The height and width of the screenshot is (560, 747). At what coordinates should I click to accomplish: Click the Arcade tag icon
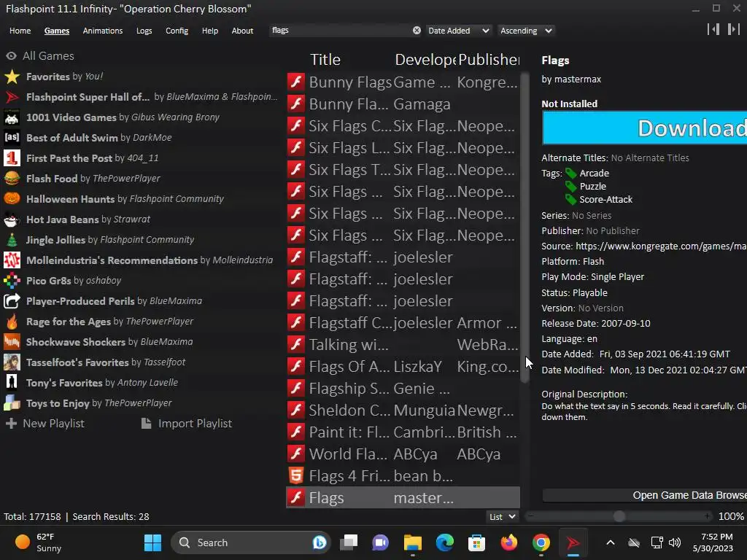click(x=570, y=174)
